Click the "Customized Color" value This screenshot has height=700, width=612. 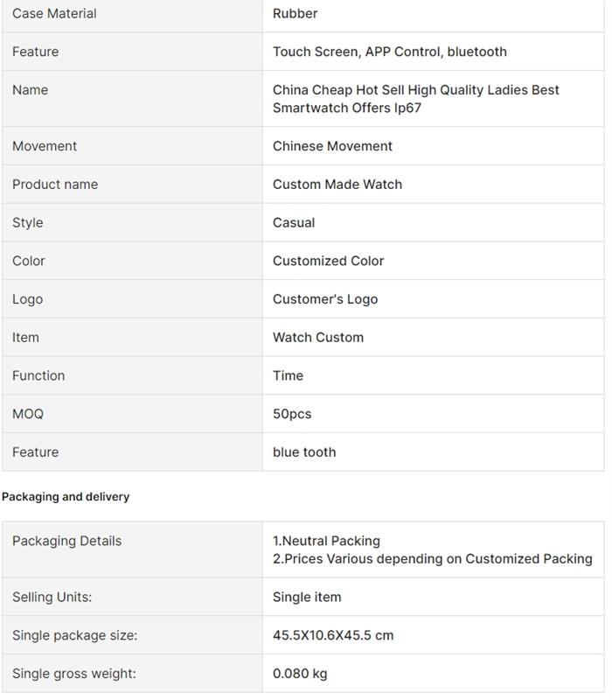[x=328, y=261]
